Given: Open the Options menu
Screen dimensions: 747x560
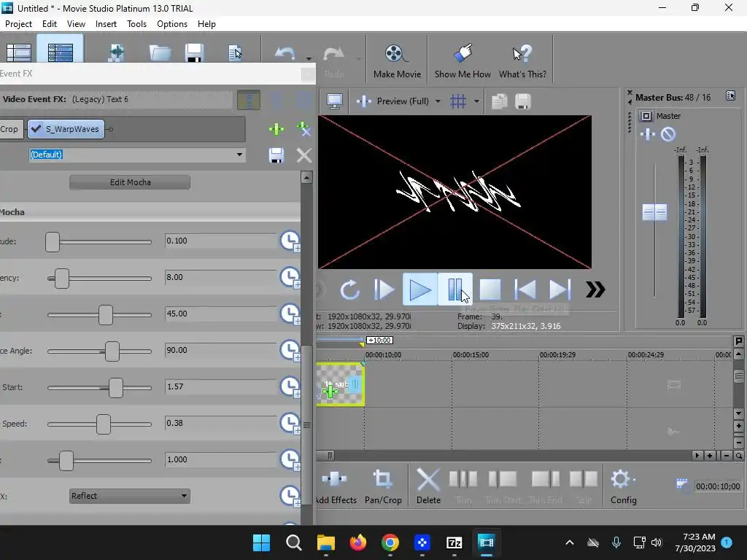Looking at the screenshot, I should [172, 24].
